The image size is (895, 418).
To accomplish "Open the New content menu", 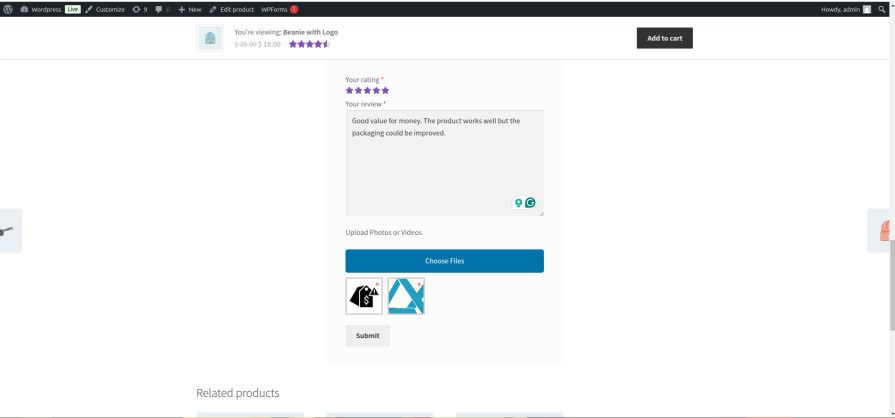I will coord(190,9).
